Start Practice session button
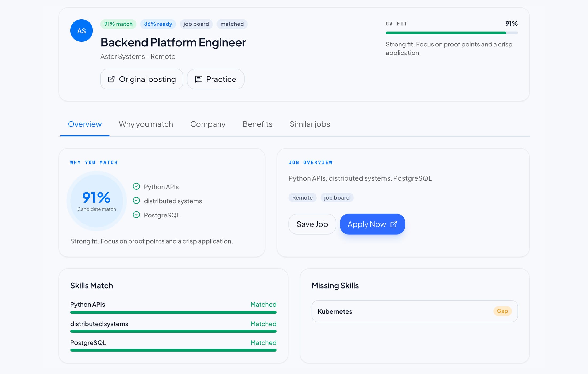 [216, 79]
